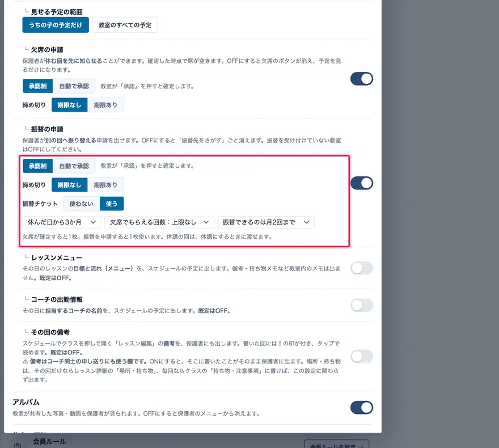This screenshot has width=499, height=448.
Task: Click 締め切り label in 欠席の申請
Action: click(34, 105)
